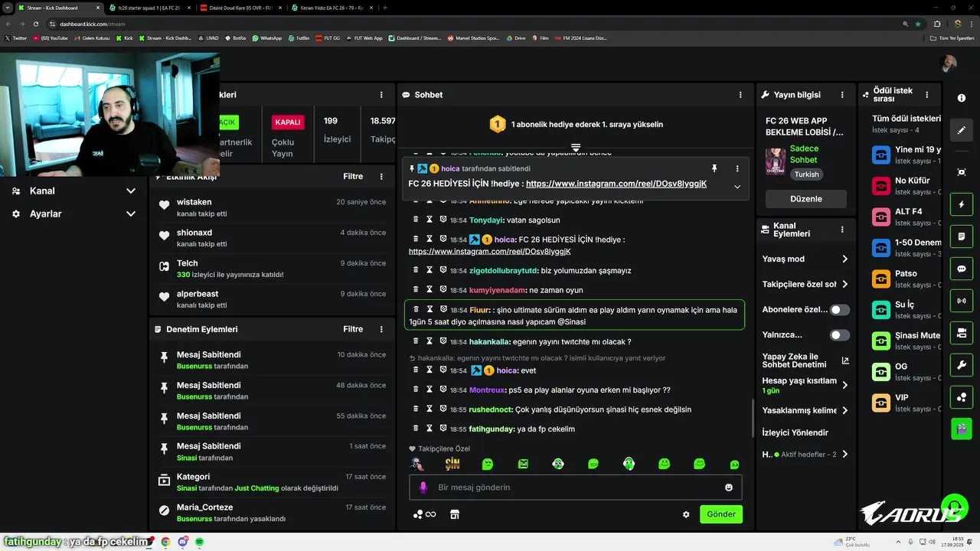Click the Just Chatting category thumbnail
The height and width of the screenshot is (551, 980).
776,161
